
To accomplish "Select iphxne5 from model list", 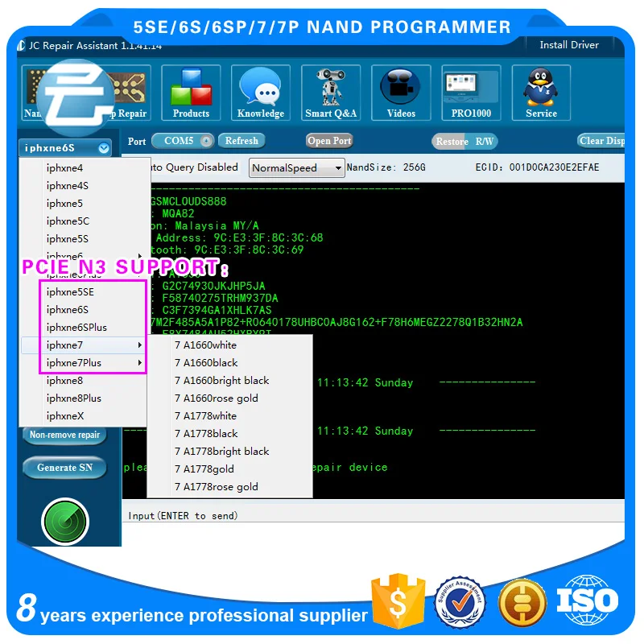I will point(85,204).
